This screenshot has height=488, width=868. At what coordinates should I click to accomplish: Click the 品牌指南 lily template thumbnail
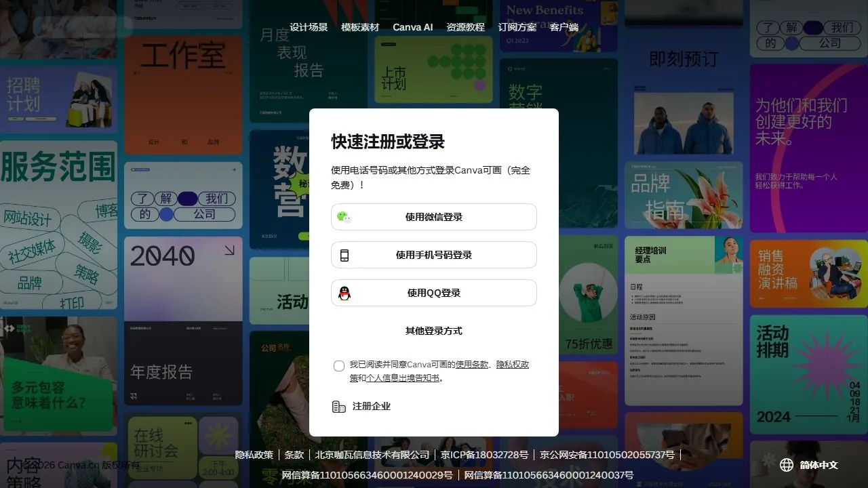pyautogui.click(x=684, y=195)
